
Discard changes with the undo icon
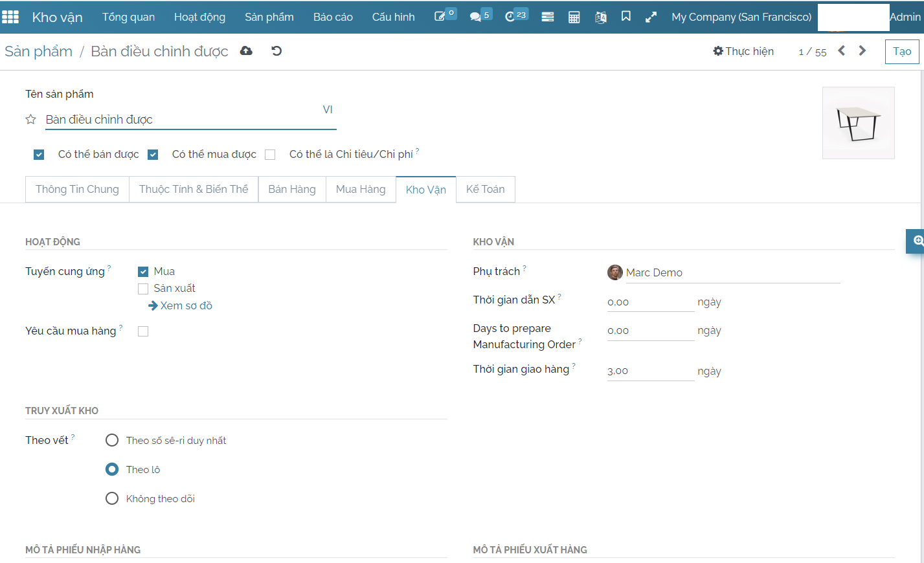pyautogui.click(x=276, y=51)
